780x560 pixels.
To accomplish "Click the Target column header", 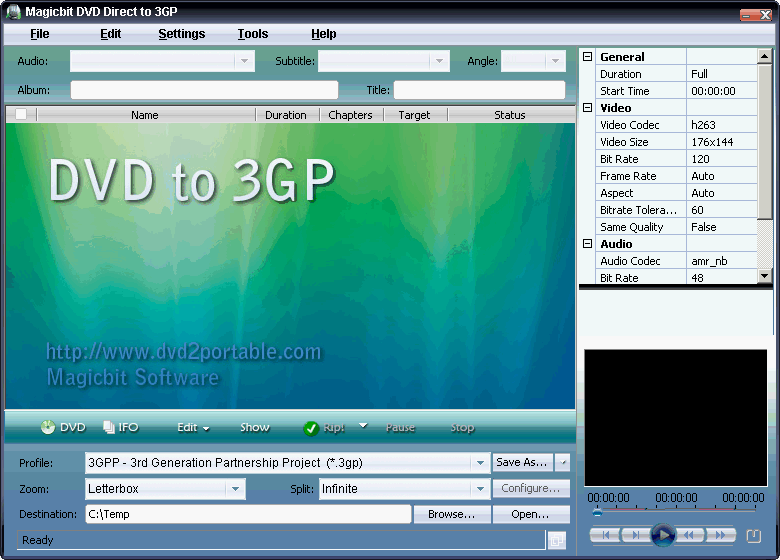I will pyautogui.click(x=414, y=115).
